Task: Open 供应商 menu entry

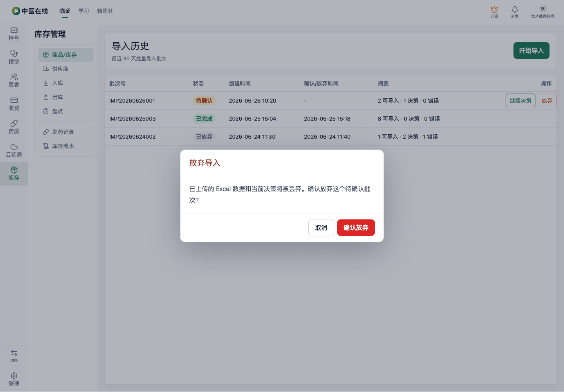Action: [x=66, y=69]
